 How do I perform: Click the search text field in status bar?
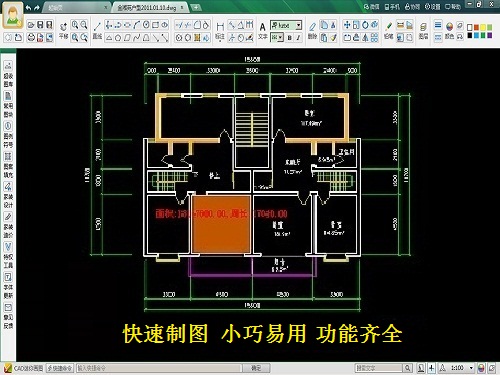pyautogui.click(x=378, y=368)
